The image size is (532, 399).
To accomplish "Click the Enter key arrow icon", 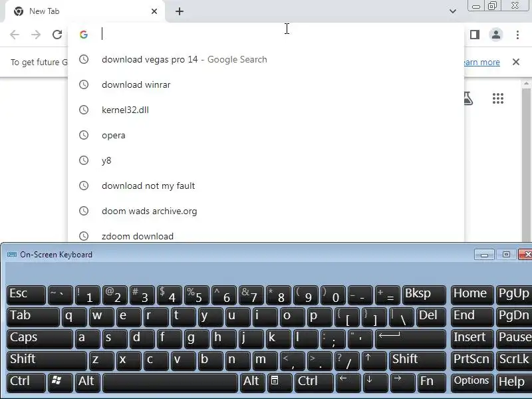I will tap(410, 338).
